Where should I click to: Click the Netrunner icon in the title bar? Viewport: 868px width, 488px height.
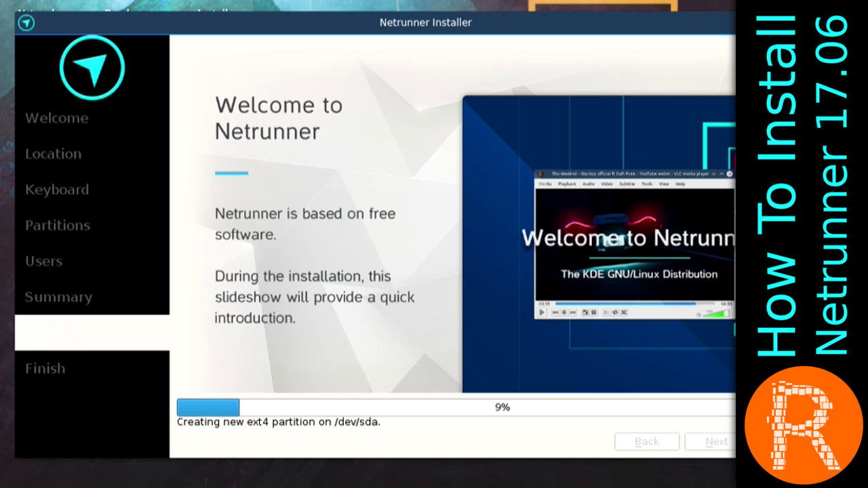coord(26,23)
